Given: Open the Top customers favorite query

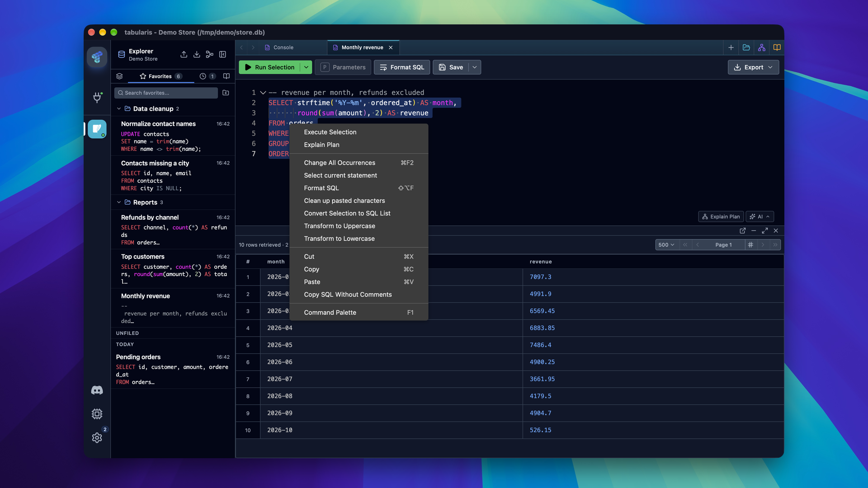Looking at the screenshot, I should tap(173, 269).
